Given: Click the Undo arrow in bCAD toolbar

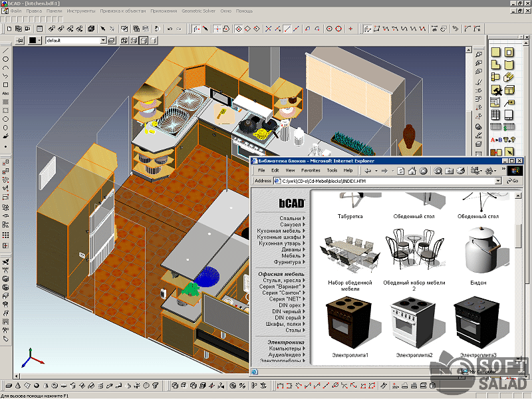Looking at the screenshot, I should (x=170, y=29).
